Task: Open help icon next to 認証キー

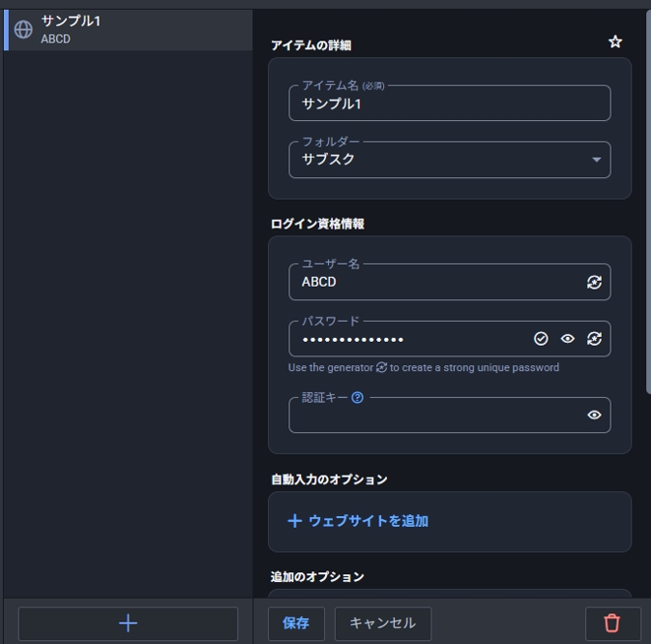Action: tap(358, 398)
